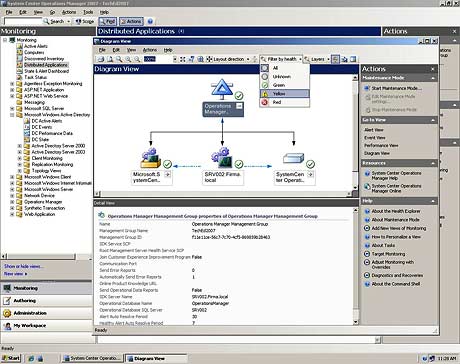Select Red in Filter by health menu
Screen dimensions: 460x364
point(285,102)
